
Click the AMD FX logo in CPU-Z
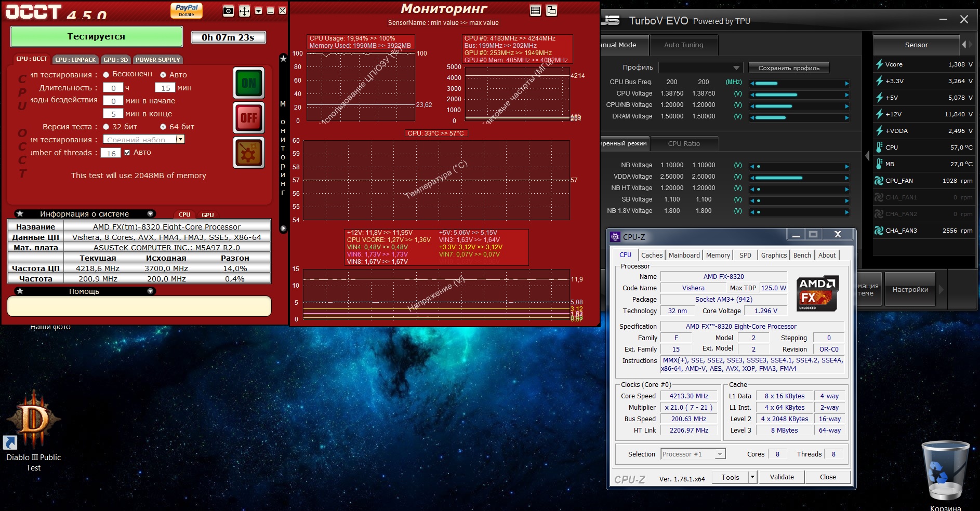pos(818,293)
